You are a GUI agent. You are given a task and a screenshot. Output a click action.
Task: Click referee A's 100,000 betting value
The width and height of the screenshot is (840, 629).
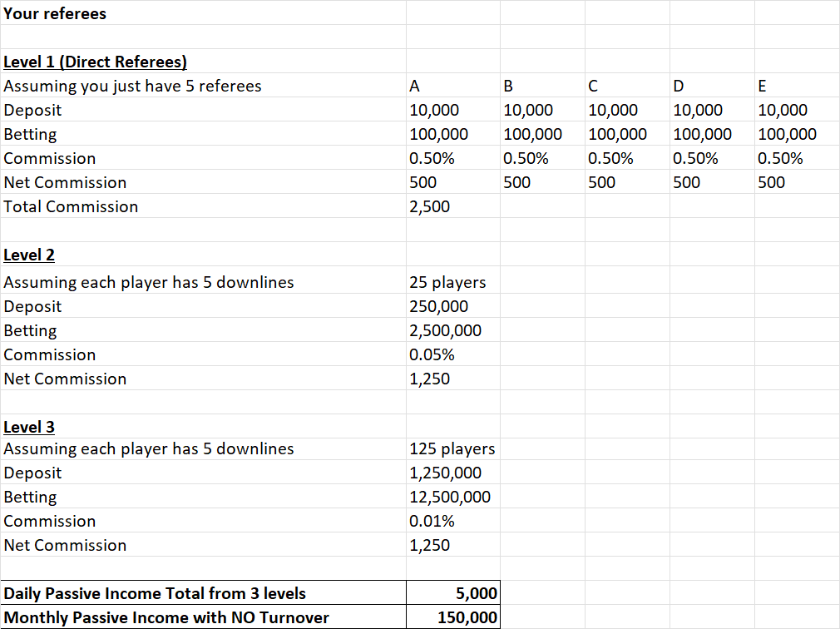coord(439,134)
